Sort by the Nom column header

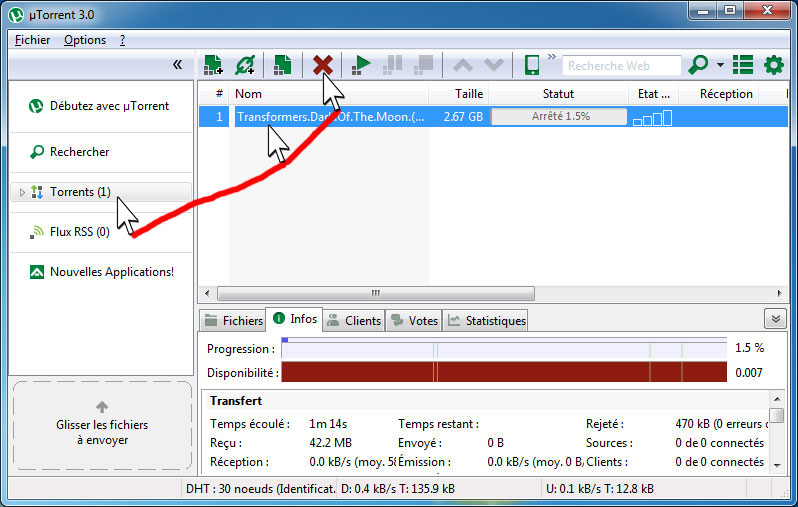pos(329,94)
